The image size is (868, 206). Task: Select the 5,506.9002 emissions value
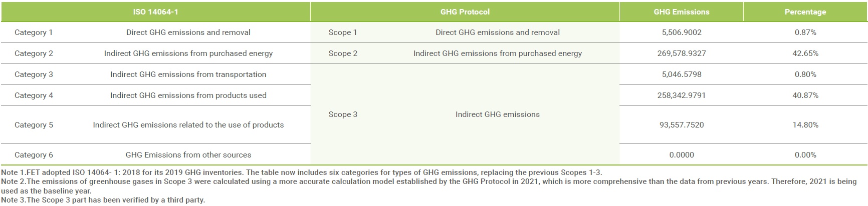pos(682,32)
